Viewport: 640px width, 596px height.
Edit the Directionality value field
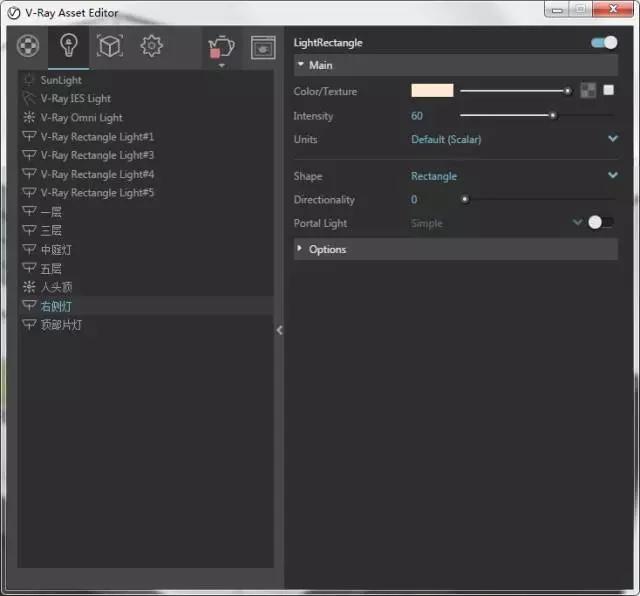coord(414,200)
